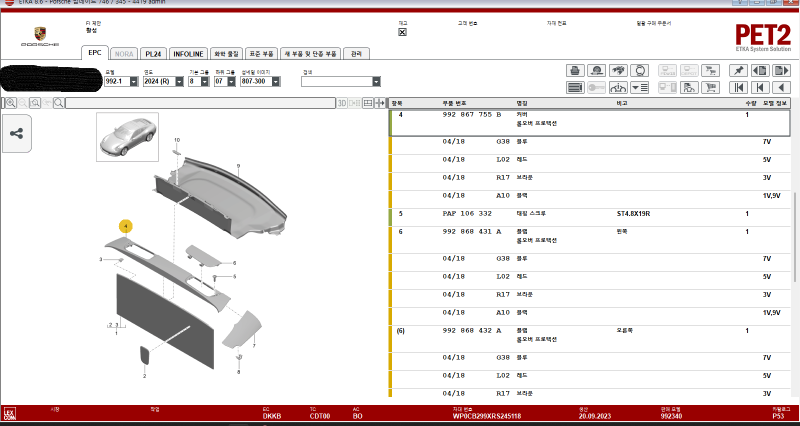Click the PET2 logo

[763, 38]
